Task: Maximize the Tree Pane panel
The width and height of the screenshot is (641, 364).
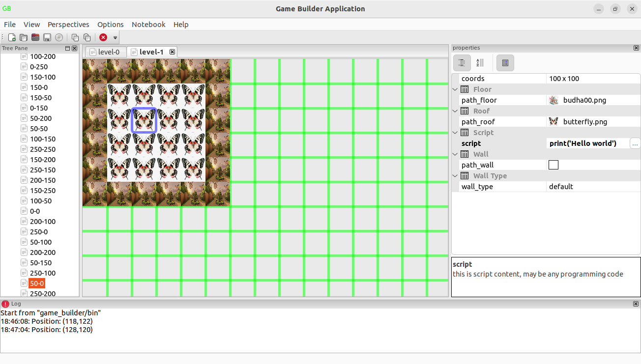Action: (x=68, y=49)
